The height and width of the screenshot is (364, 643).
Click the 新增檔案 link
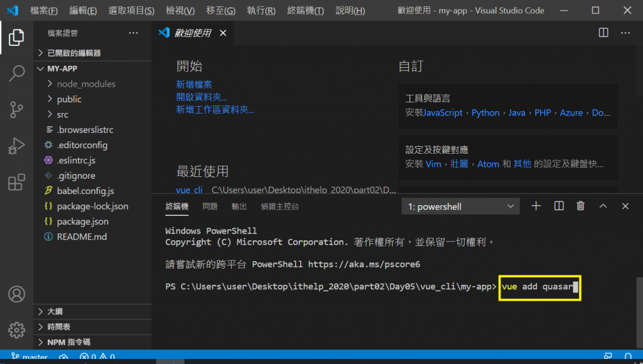(194, 85)
